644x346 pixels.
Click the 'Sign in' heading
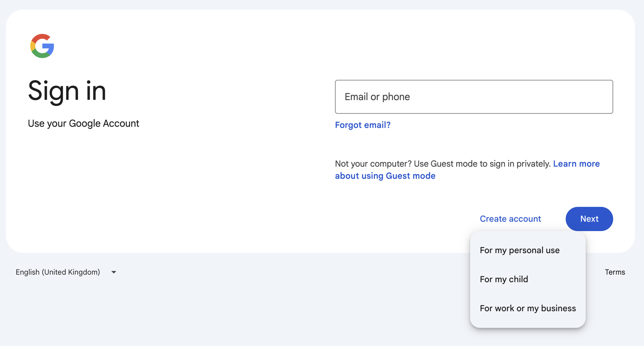coord(67,91)
